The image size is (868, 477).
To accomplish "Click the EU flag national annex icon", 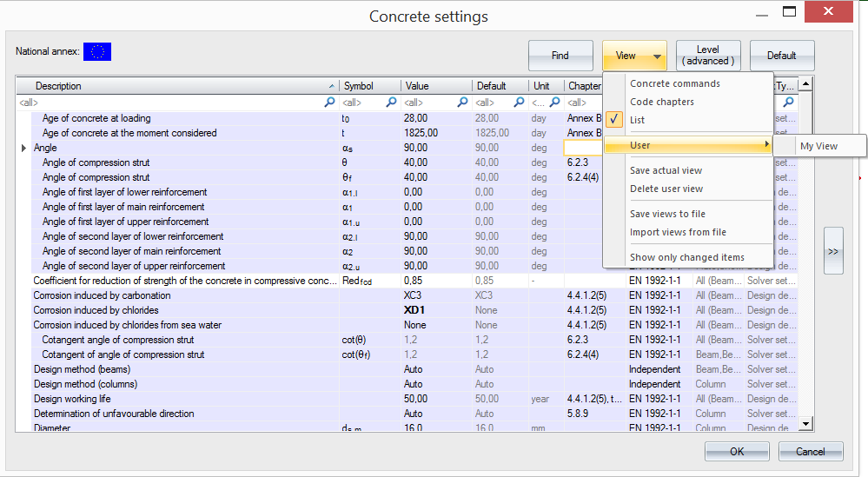I will click(x=97, y=52).
